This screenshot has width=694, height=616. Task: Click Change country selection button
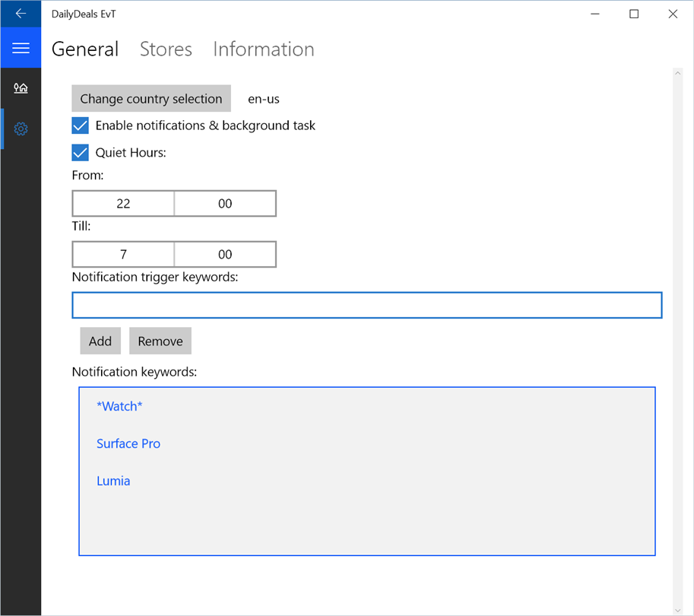[x=151, y=98]
